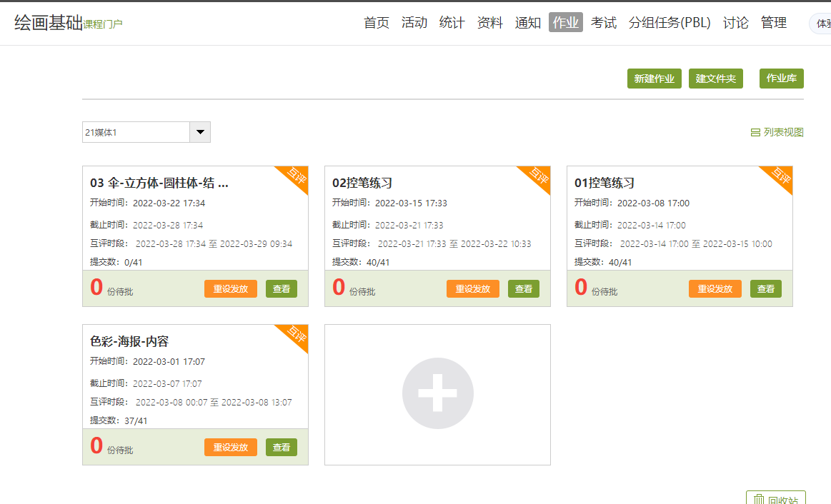This screenshot has height=504, width=831.
Task: Click the 建文件夹 button
Action: [x=716, y=79]
